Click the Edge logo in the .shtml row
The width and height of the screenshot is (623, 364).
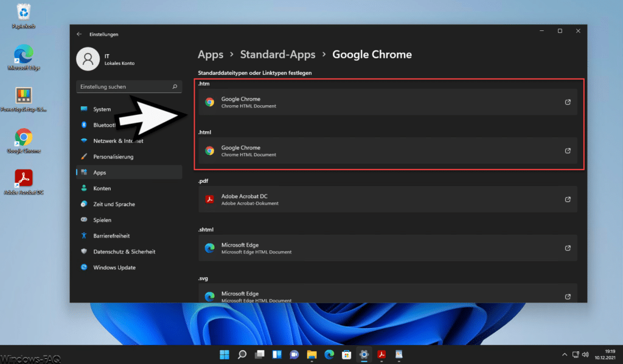[x=209, y=248]
